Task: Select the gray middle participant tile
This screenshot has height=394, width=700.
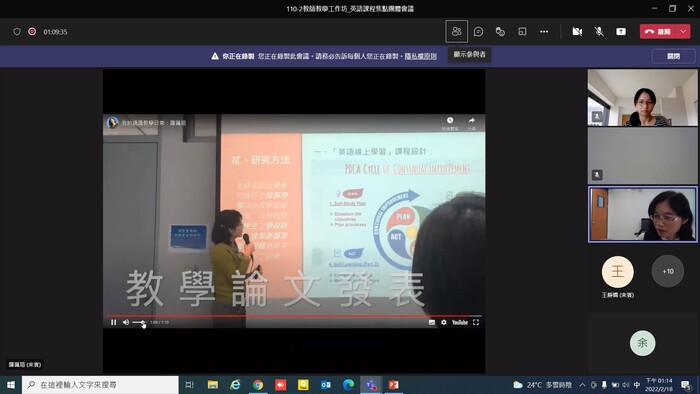Action: pyautogui.click(x=642, y=156)
